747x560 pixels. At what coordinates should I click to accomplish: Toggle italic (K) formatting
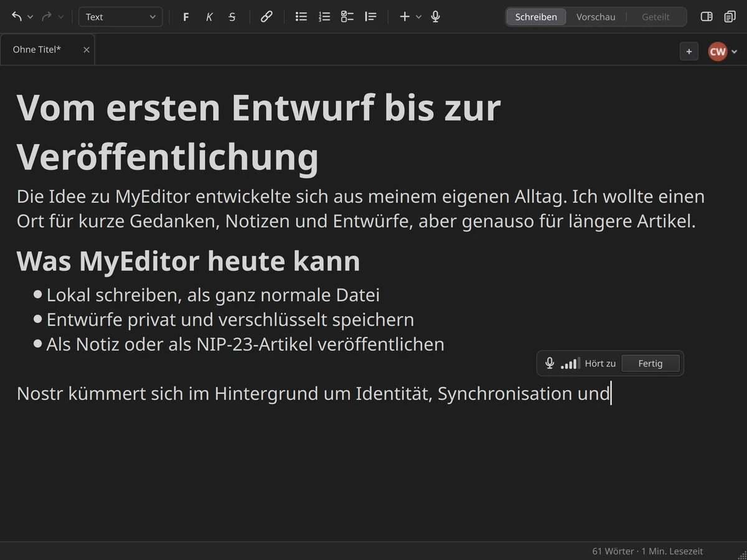tap(209, 17)
